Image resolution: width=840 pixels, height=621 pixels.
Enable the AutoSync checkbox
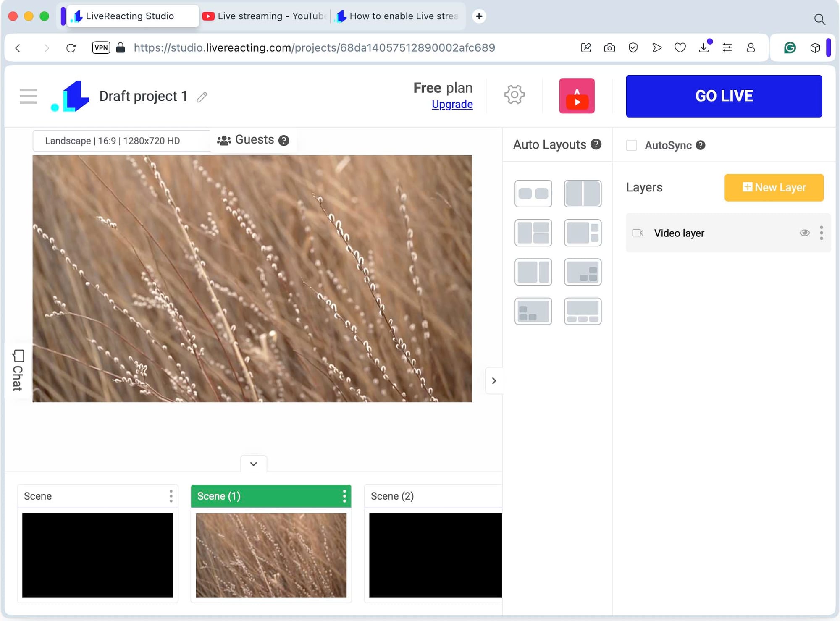tap(631, 145)
